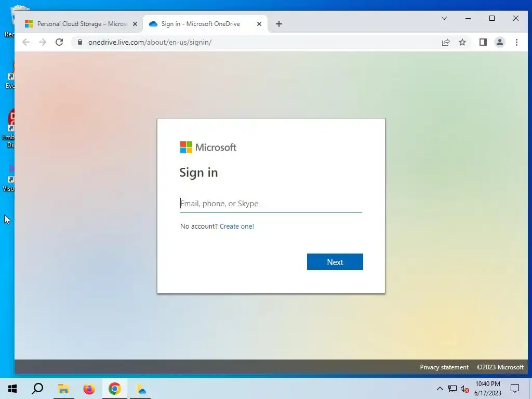Expand the tab search chevron
The height and width of the screenshot is (399, 532).
pos(444,18)
